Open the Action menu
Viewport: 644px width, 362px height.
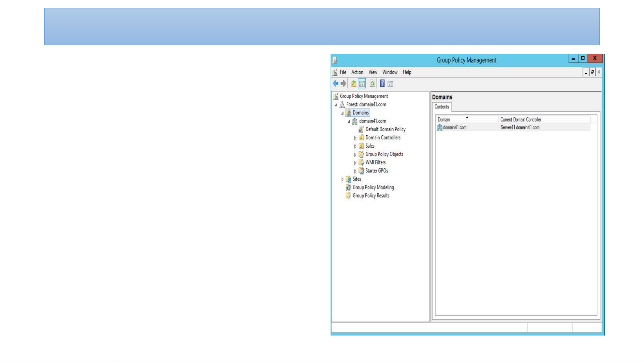tap(357, 72)
